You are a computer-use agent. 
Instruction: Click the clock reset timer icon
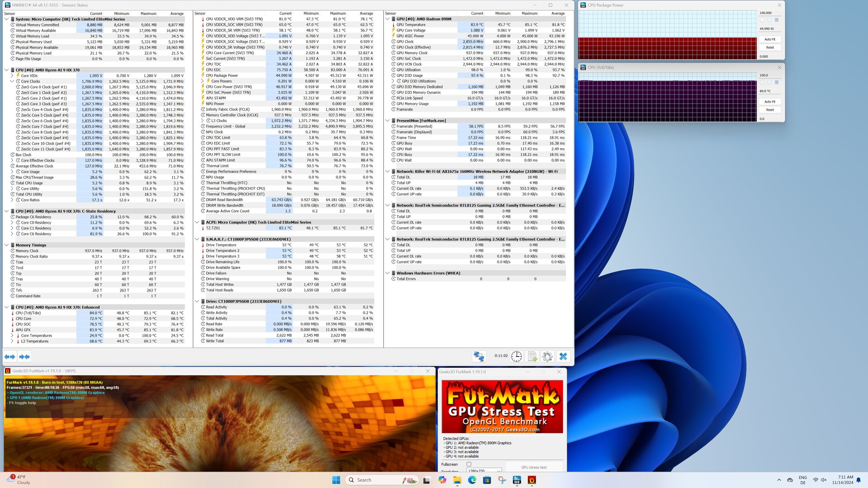(x=516, y=357)
